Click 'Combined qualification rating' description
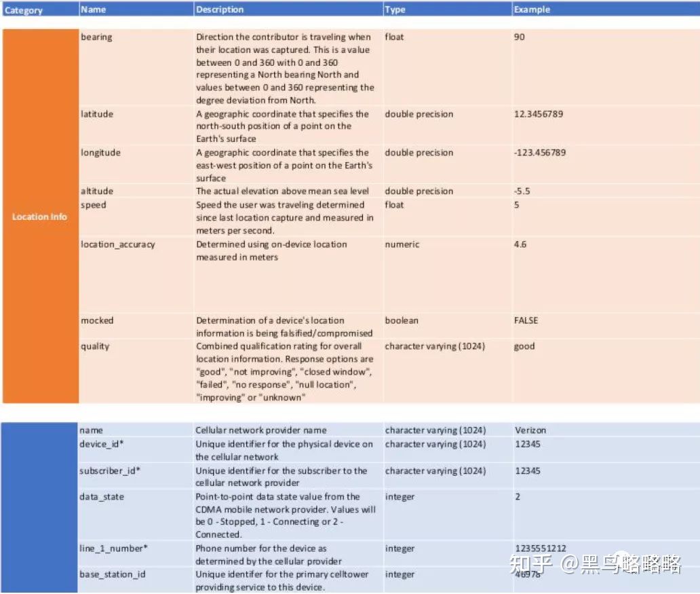Screen dimensions: 700x594 coord(285,372)
